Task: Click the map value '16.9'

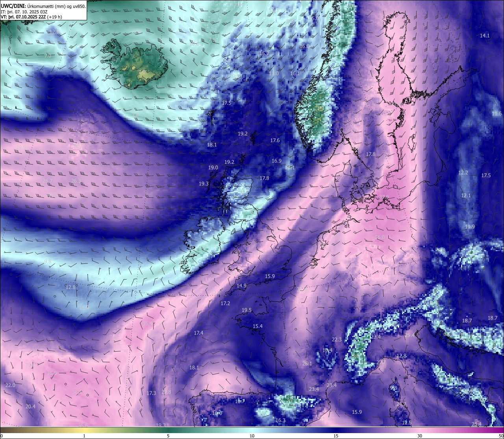Action: 276,161
